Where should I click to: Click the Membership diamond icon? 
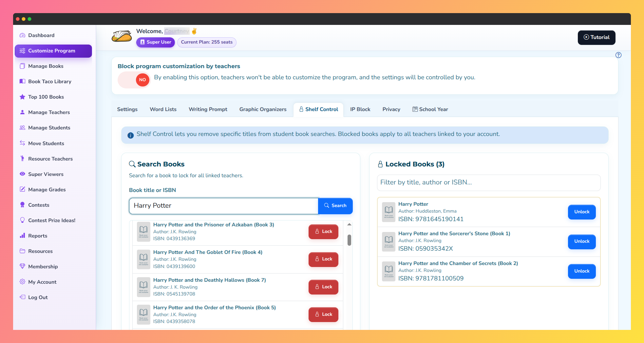22,266
